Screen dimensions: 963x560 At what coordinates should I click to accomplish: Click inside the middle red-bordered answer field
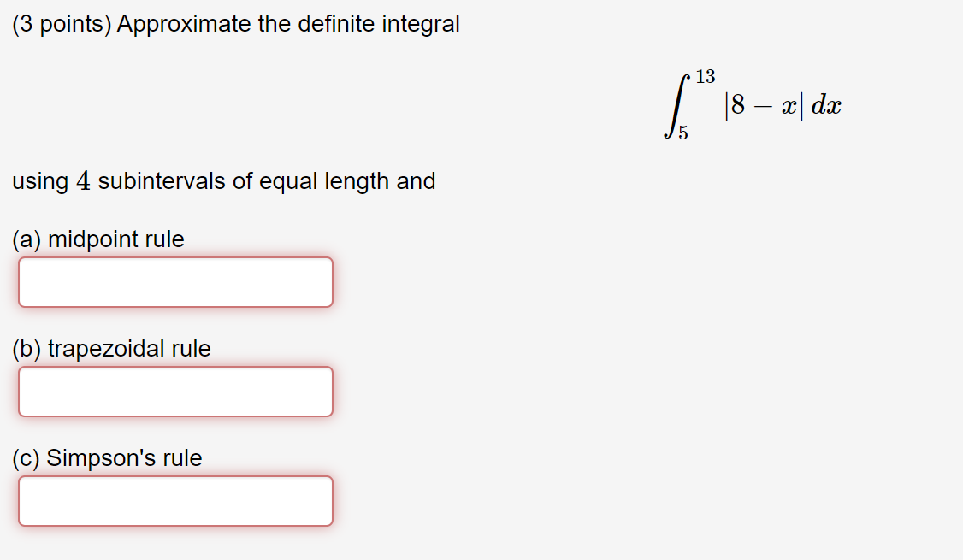(175, 391)
